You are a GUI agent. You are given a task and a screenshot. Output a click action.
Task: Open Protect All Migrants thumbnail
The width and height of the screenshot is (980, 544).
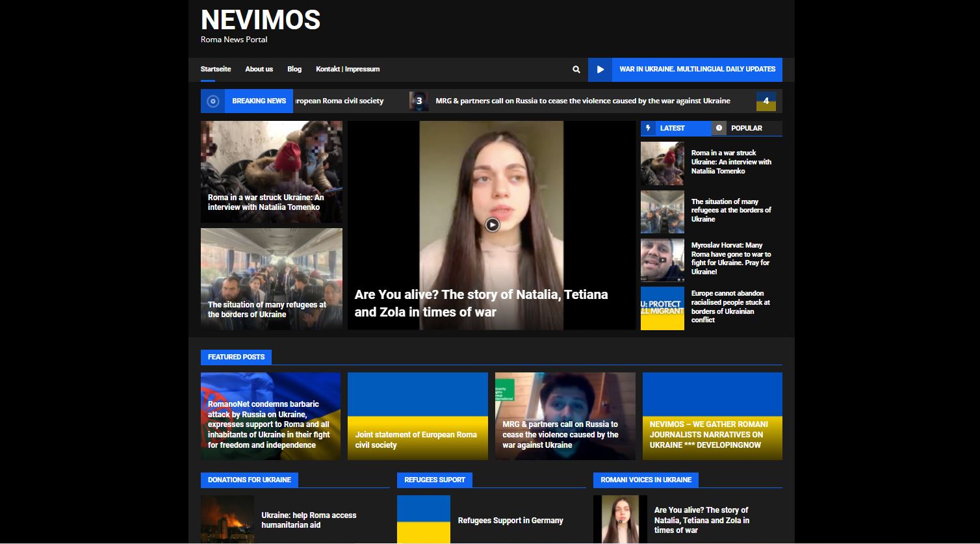coord(662,308)
